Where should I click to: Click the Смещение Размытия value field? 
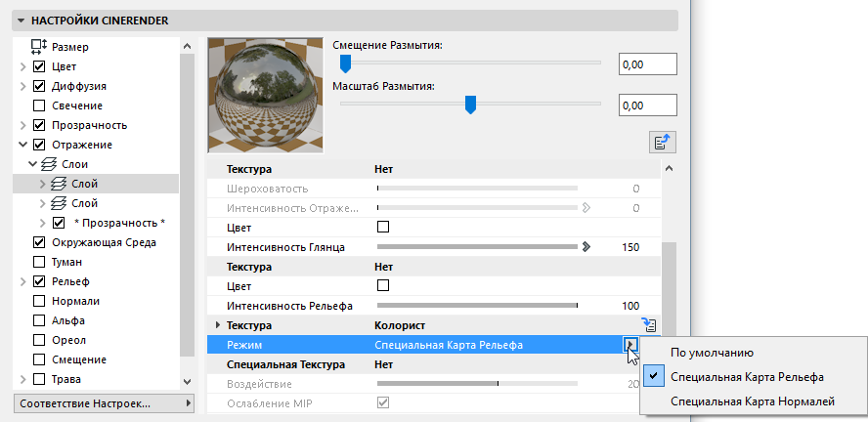[x=647, y=64]
